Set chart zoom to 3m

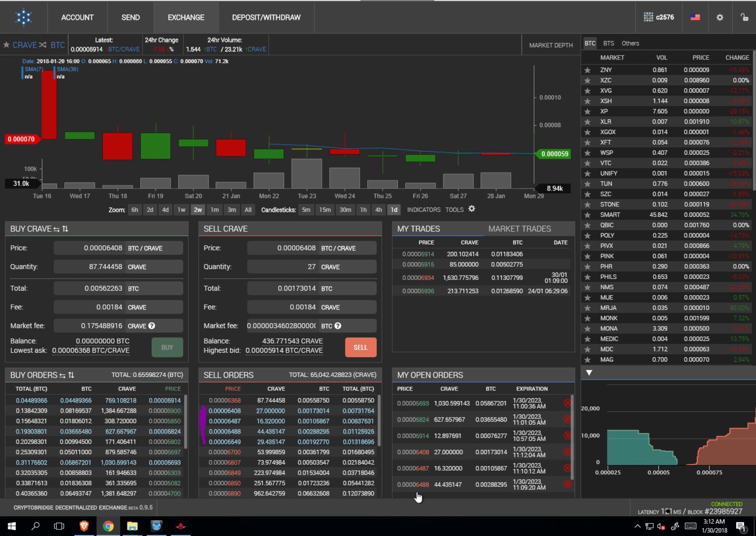coord(232,210)
